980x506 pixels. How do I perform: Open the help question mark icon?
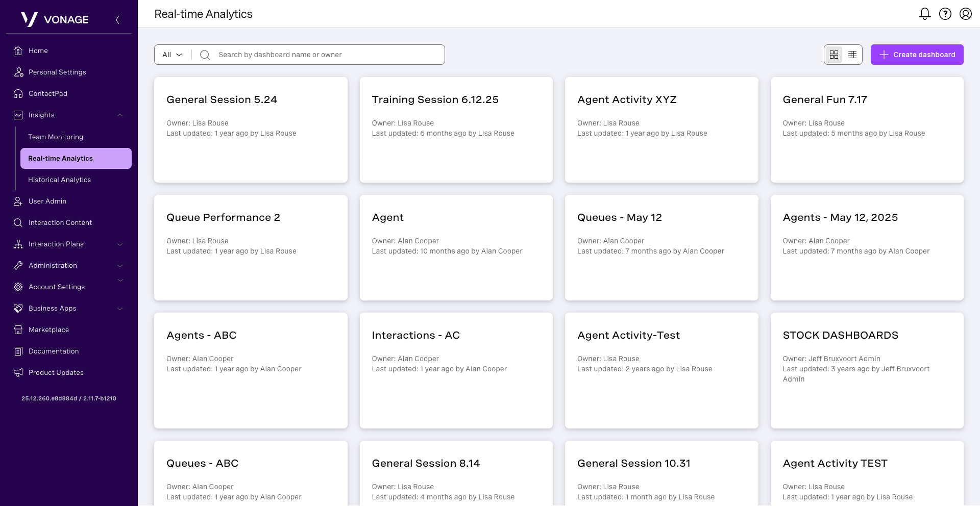945,14
